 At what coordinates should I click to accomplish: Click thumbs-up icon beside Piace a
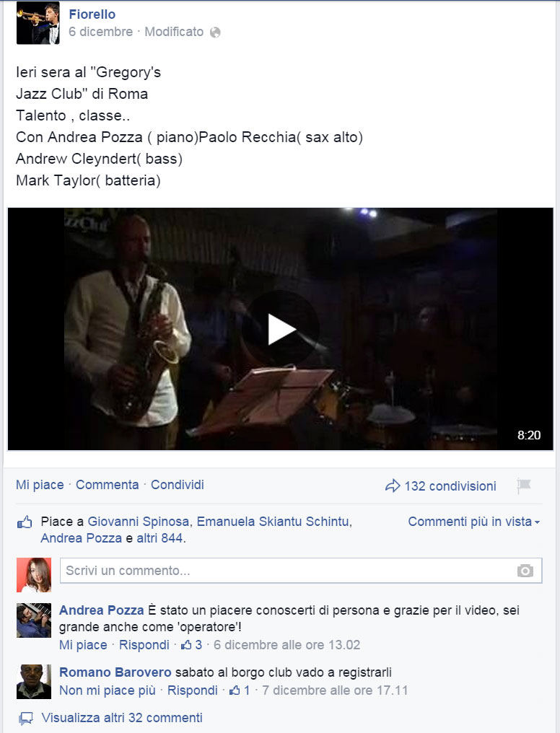[25, 522]
